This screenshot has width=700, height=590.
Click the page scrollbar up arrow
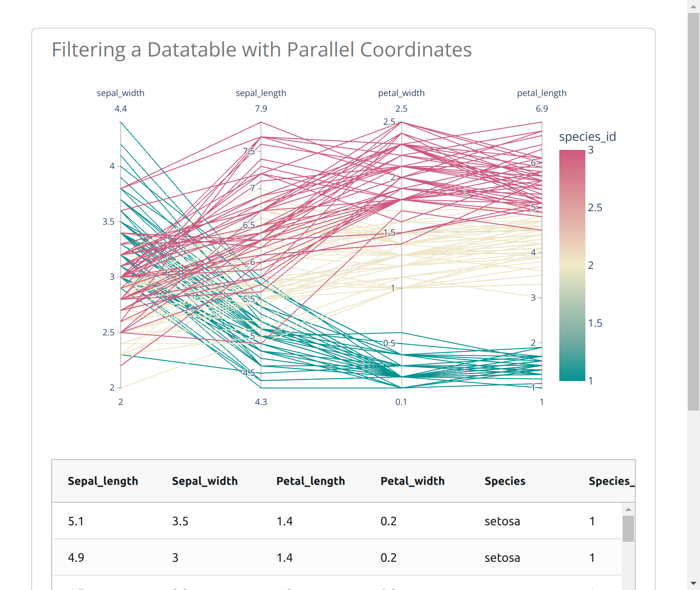click(x=693, y=6)
